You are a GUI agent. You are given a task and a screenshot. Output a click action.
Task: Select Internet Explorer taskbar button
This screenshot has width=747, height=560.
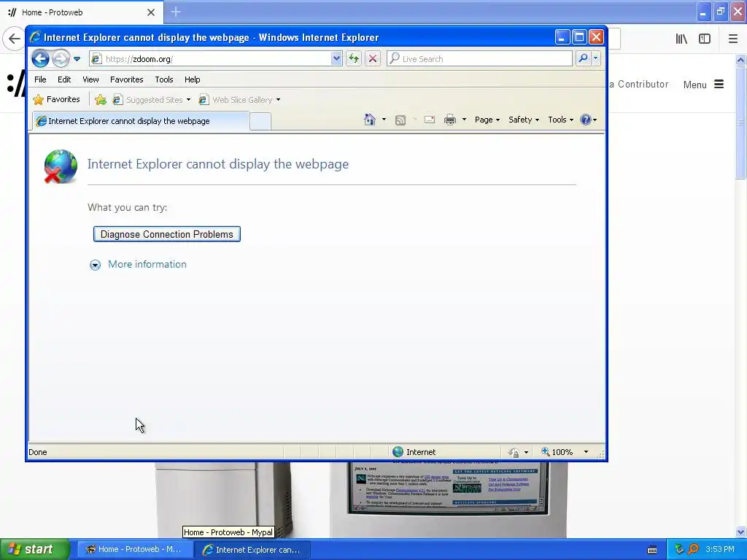pyautogui.click(x=252, y=550)
